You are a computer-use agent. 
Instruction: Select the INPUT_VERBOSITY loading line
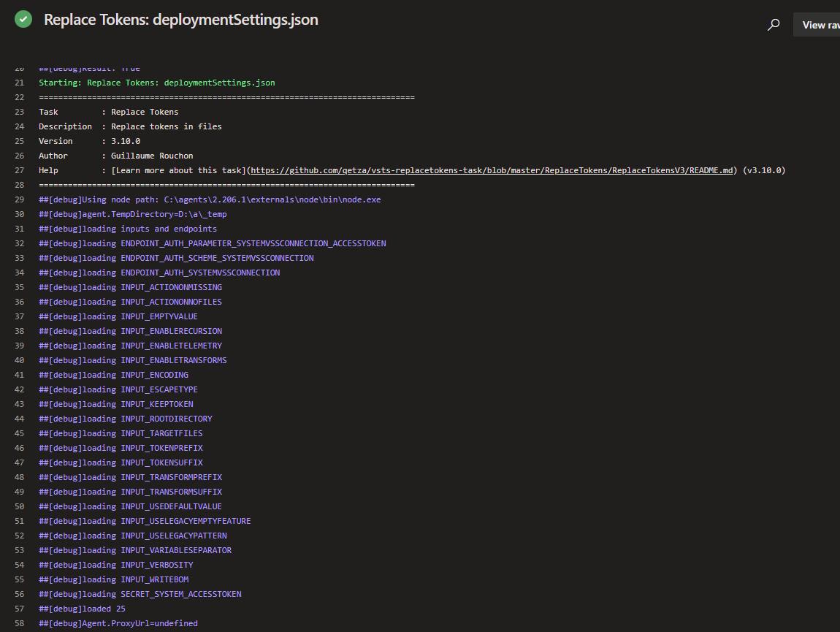(x=117, y=564)
